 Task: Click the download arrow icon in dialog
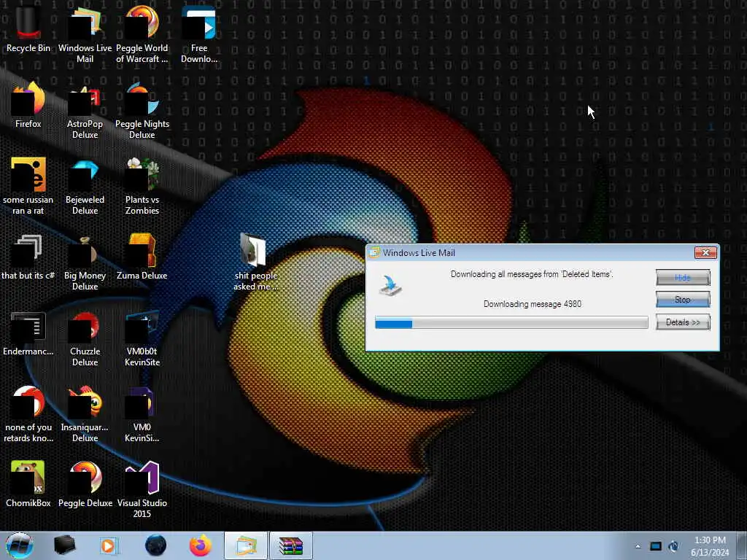(391, 286)
